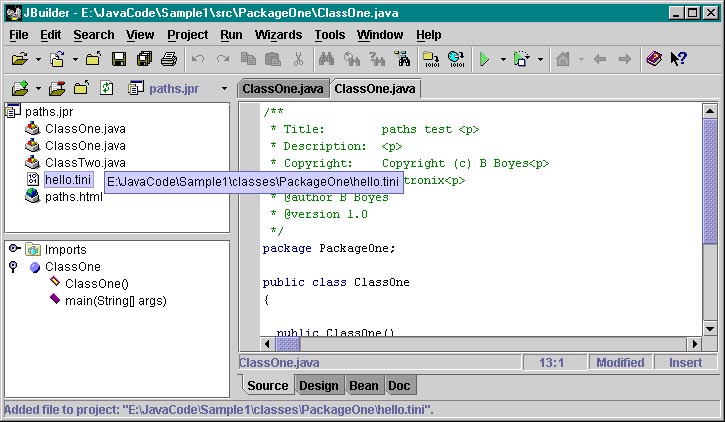Viewport: 725px width, 422px height.
Task: Switch to the Bean tab
Action: click(x=363, y=385)
